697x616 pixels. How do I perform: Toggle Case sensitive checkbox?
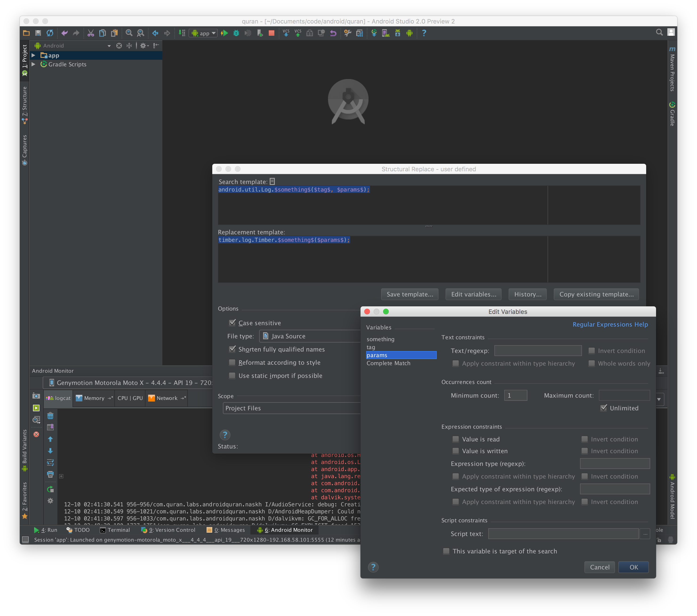tap(232, 323)
